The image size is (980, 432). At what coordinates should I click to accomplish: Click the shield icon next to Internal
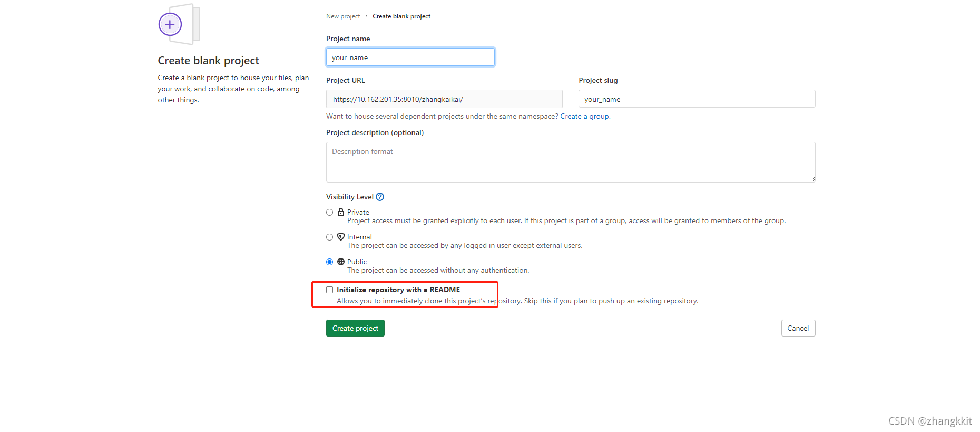pos(341,237)
